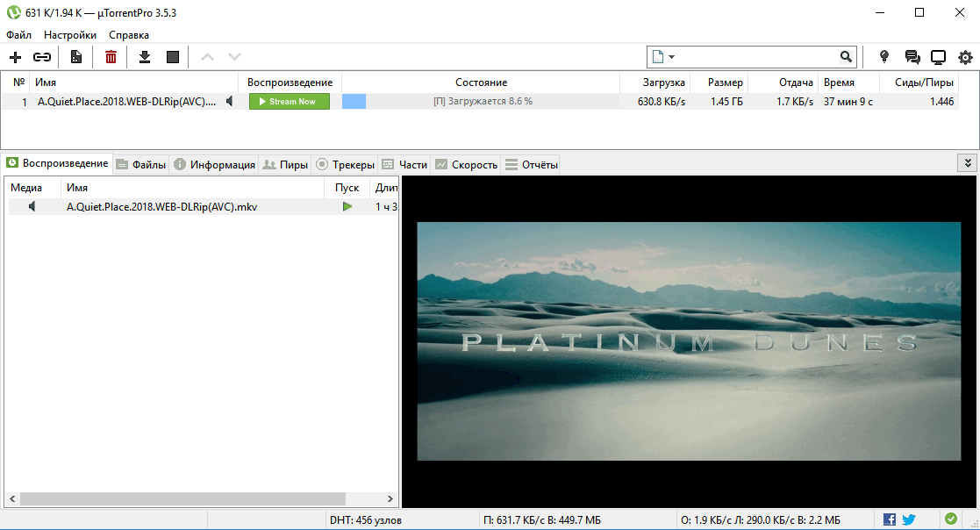Play the mkv file with green arrow

(347, 207)
